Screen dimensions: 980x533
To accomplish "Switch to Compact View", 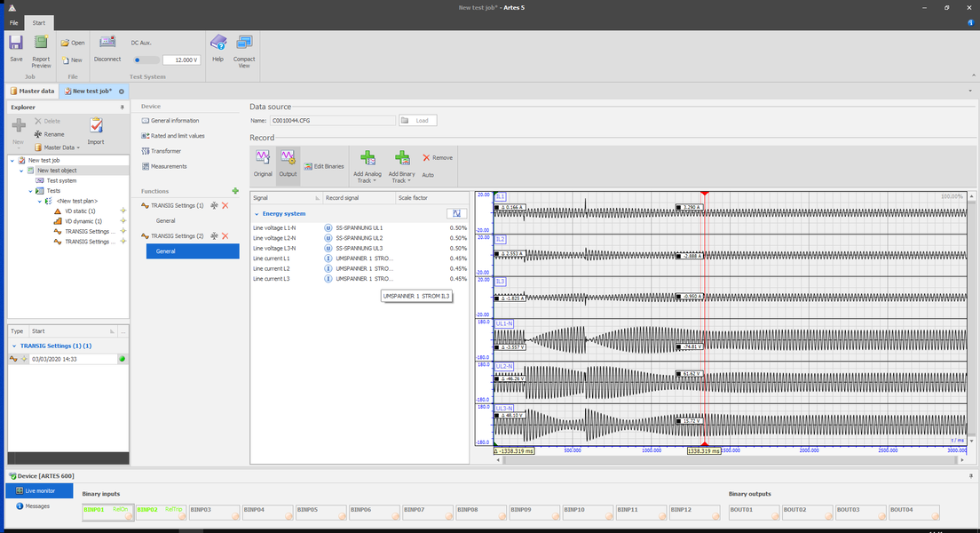I will (244, 52).
